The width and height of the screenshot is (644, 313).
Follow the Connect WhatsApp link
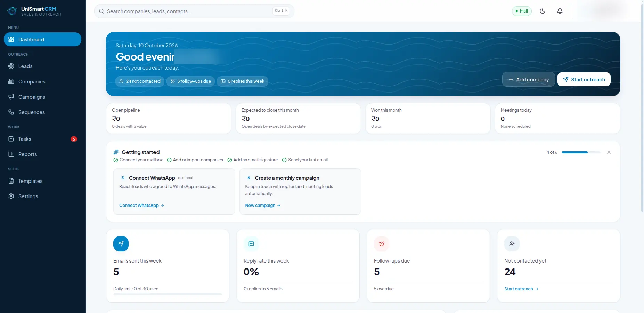coord(141,206)
